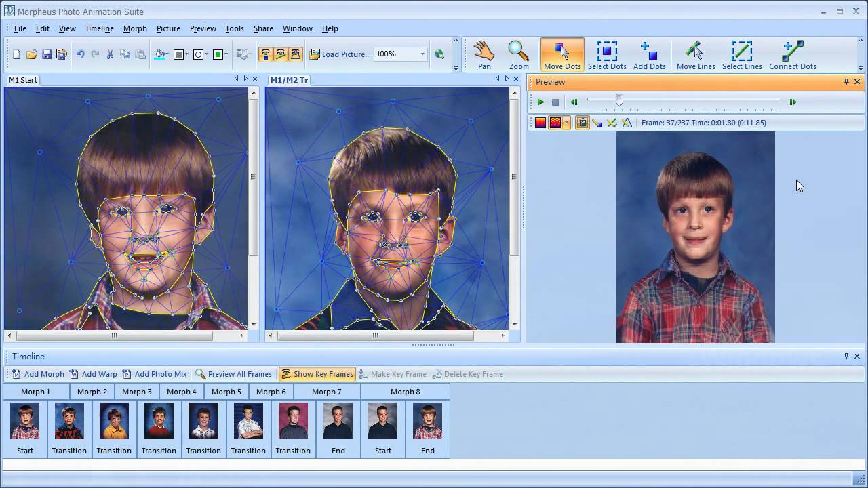Open the 100% zoom level dropdown
868x488 pixels.
422,54
